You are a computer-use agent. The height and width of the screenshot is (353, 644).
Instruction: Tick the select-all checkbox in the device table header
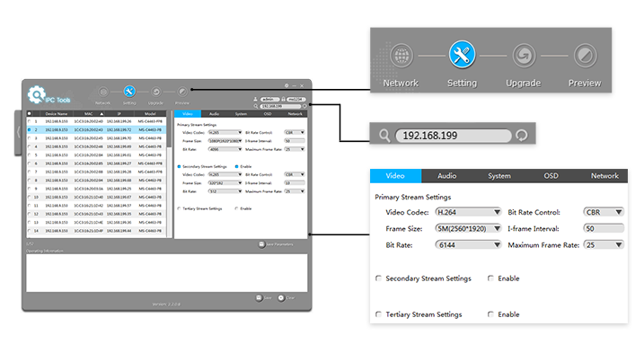click(29, 113)
